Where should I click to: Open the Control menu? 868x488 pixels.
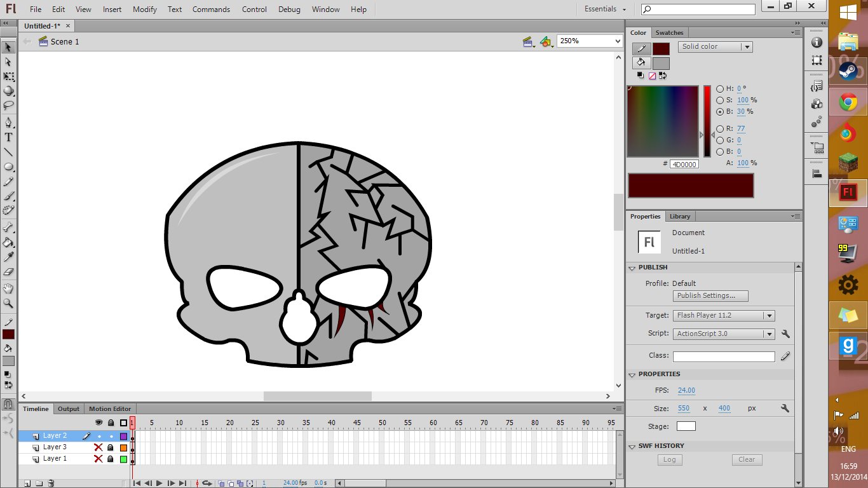coord(254,10)
